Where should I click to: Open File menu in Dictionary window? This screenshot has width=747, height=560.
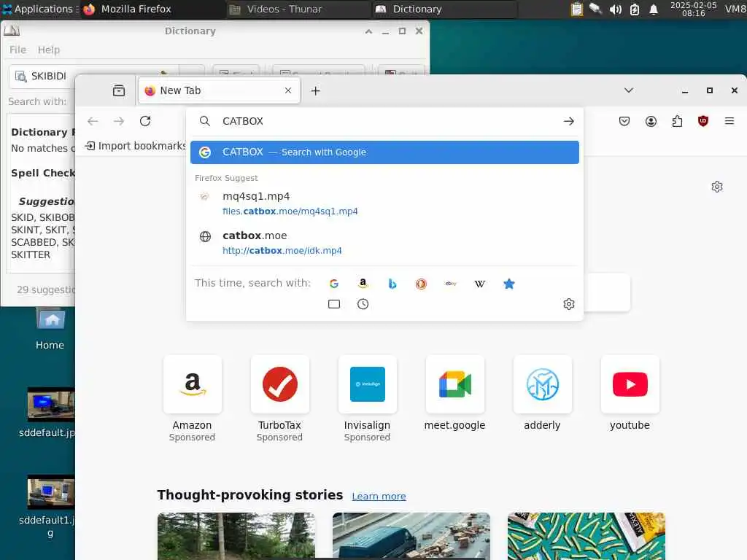pos(18,50)
